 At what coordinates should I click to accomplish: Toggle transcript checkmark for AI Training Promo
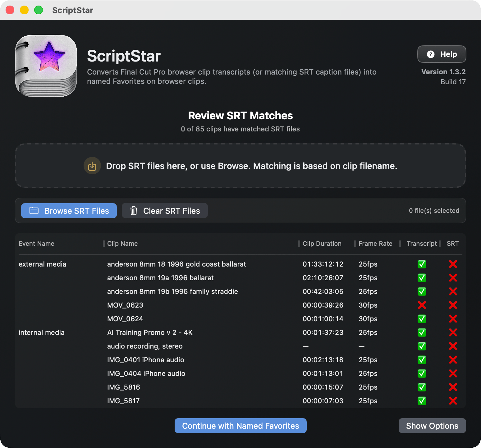(x=422, y=332)
